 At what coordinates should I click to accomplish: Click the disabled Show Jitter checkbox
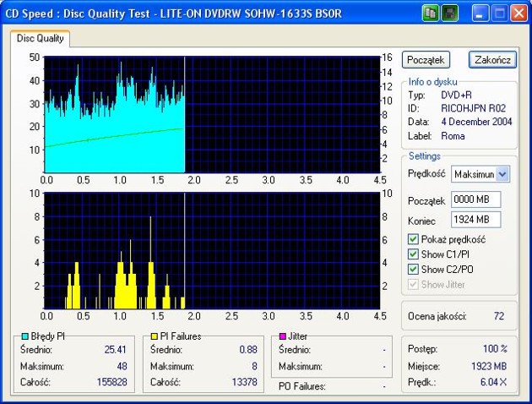click(x=413, y=285)
